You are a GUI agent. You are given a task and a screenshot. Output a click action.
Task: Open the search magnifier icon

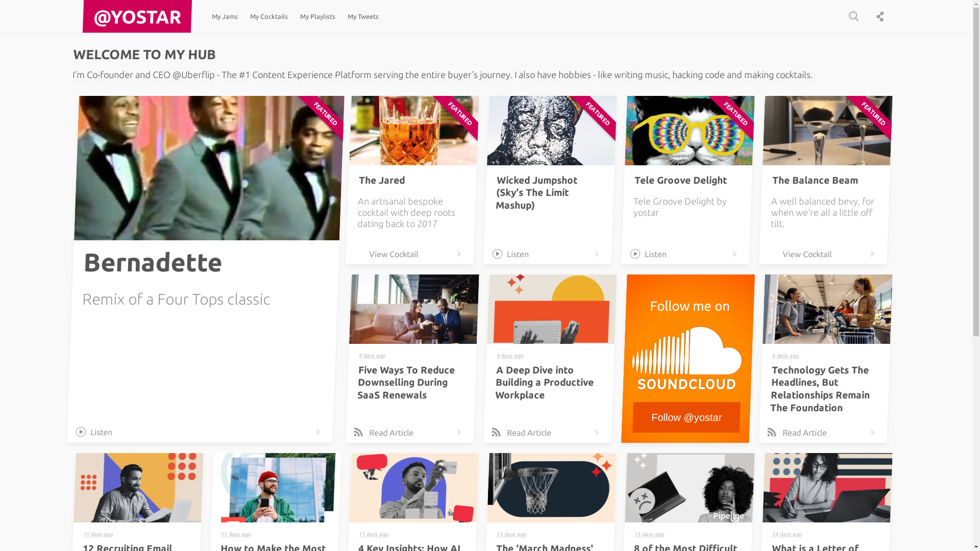(x=853, y=16)
